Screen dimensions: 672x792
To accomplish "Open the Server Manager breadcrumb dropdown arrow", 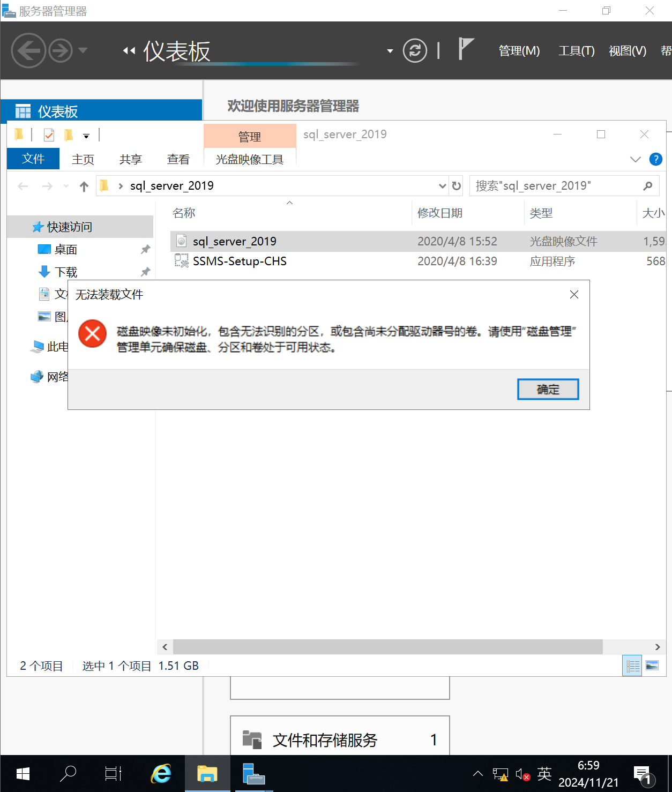I will (x=390, y=51).
